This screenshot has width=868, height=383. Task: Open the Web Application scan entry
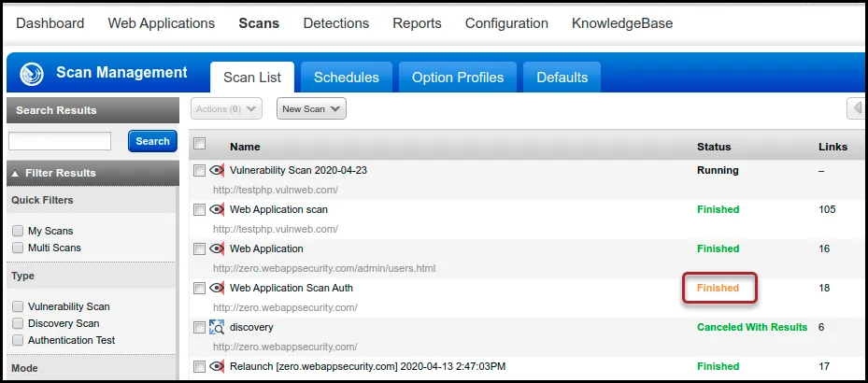(278, 210)
